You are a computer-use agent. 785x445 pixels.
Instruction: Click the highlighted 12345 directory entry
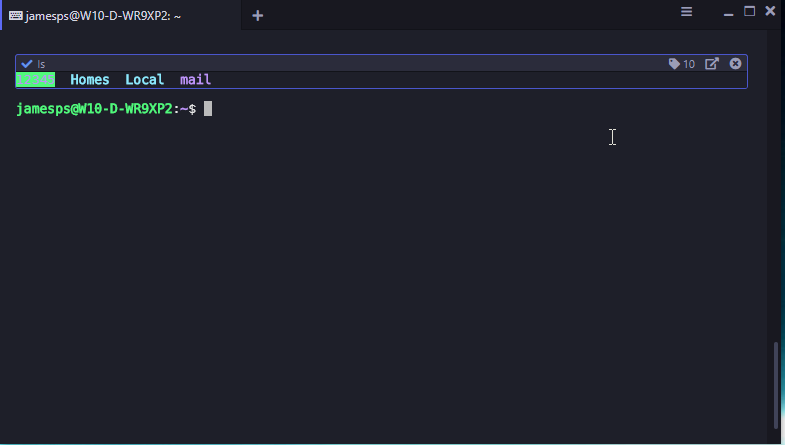coord(35,80)
